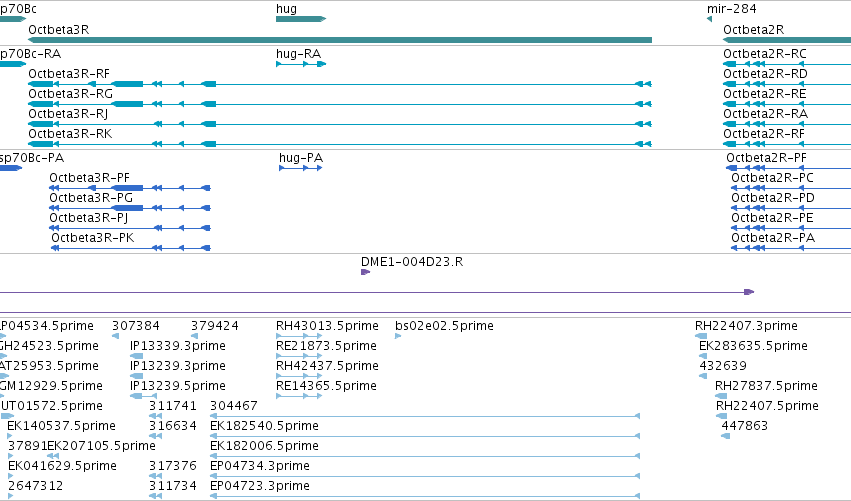
Task: Click the DME1-004D23.R feature label
Action: [412, 262]
